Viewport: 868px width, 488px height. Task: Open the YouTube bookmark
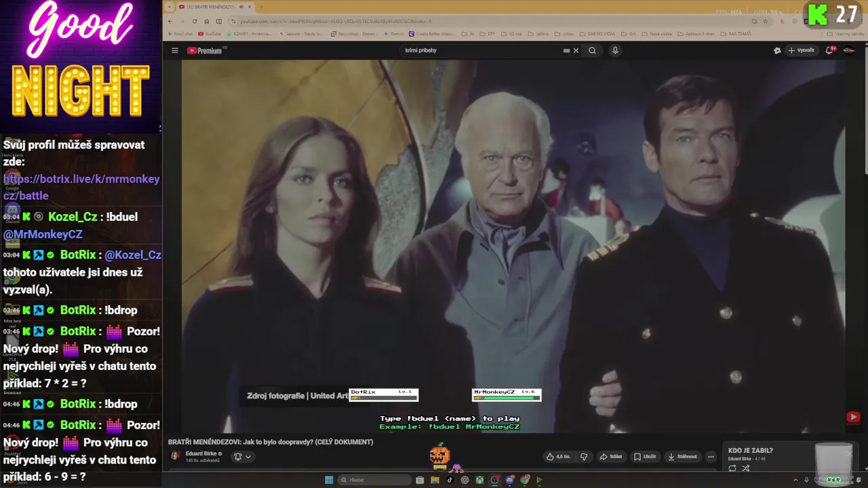click(210, 33)
